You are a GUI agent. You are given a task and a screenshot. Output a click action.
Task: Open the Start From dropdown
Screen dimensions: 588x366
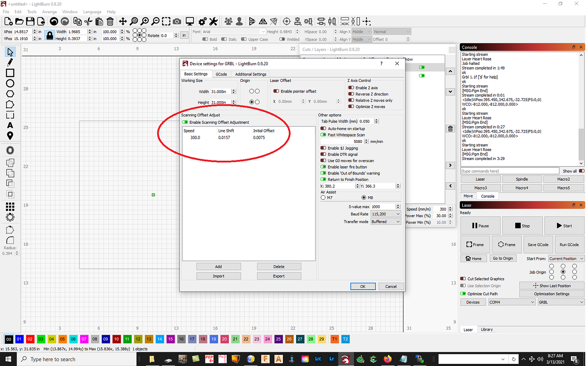click(x=566, y=258)
